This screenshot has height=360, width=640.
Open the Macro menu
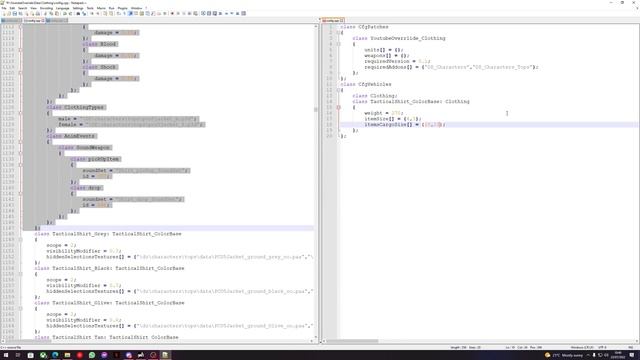point(101,8)
